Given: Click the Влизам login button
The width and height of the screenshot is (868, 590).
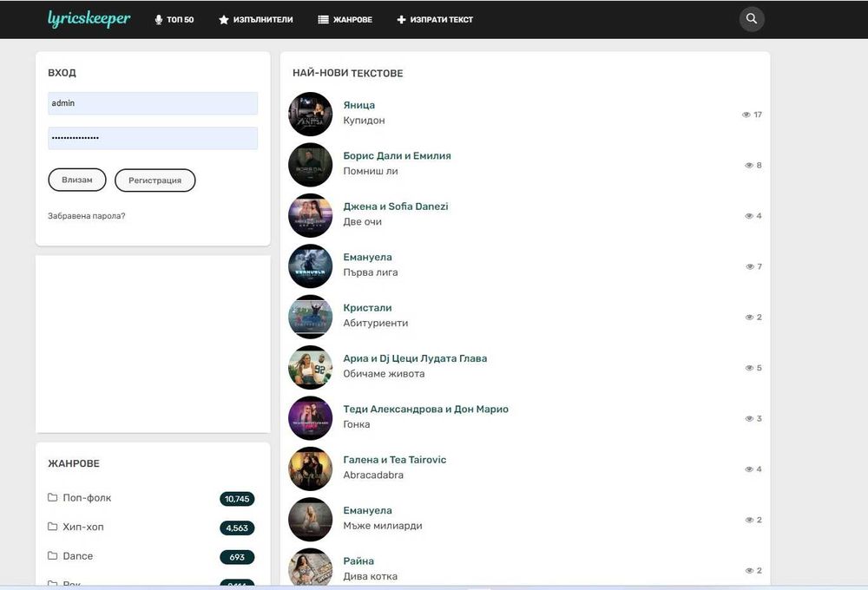Looking at the screenshot, I should 77,180.
